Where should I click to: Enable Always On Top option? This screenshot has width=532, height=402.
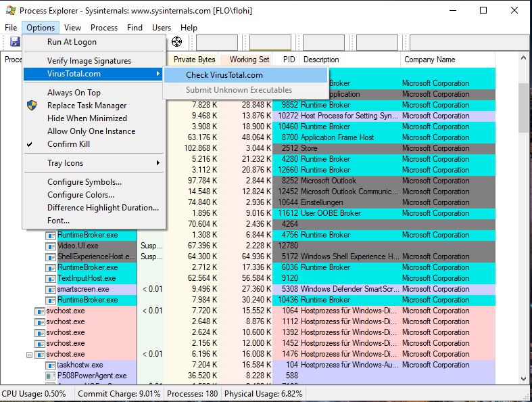coord(94,93)
